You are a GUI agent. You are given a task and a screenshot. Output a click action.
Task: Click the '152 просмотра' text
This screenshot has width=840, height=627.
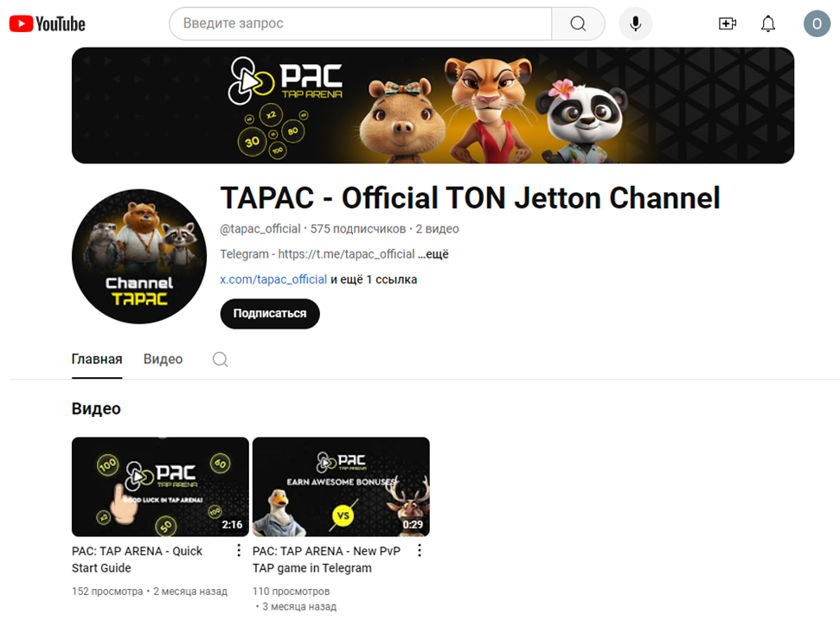coord(107,592)
